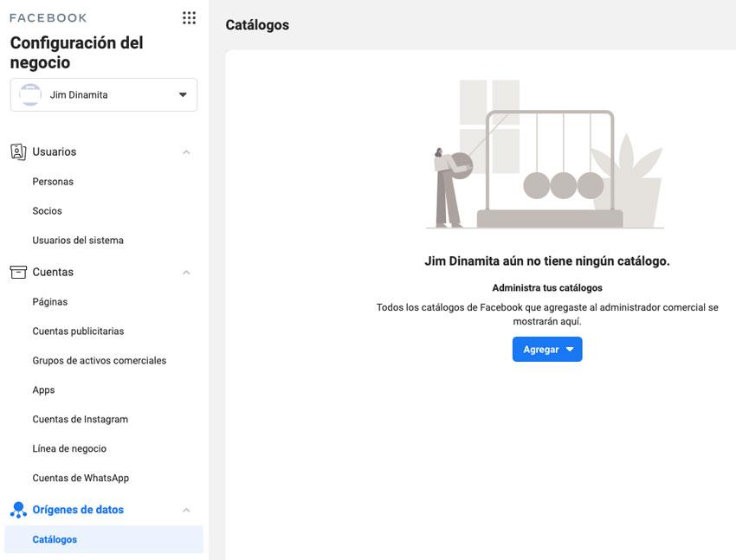Open Grupos de activos comerciales
This screenshot has height=560, width=736.
[100, 361]
